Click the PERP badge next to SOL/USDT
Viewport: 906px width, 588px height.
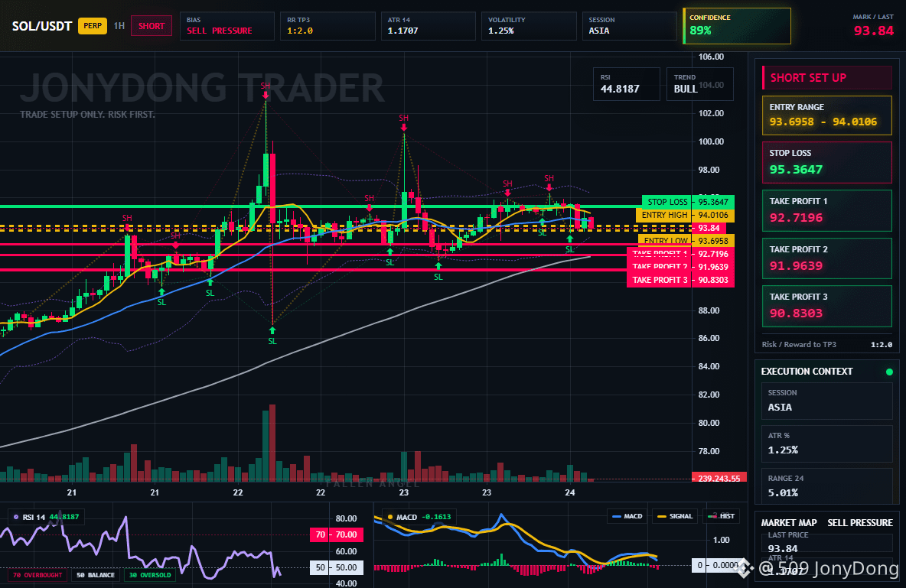point(93,26)
